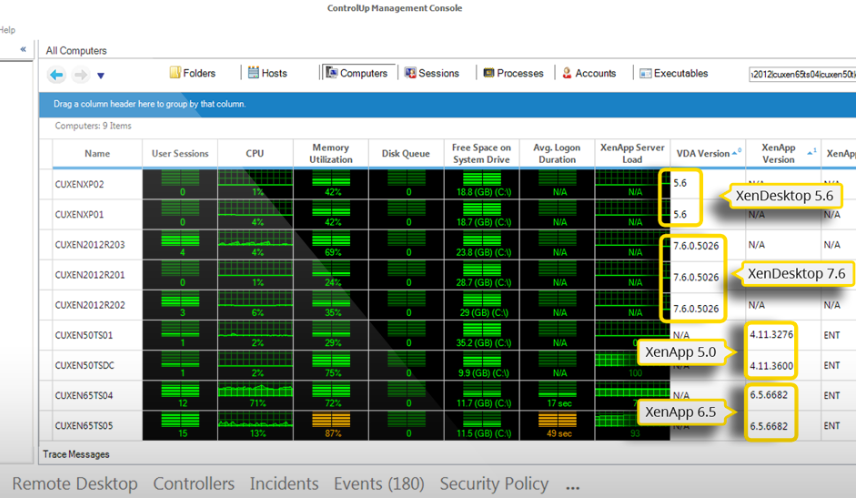Open the Processes view

514,73
